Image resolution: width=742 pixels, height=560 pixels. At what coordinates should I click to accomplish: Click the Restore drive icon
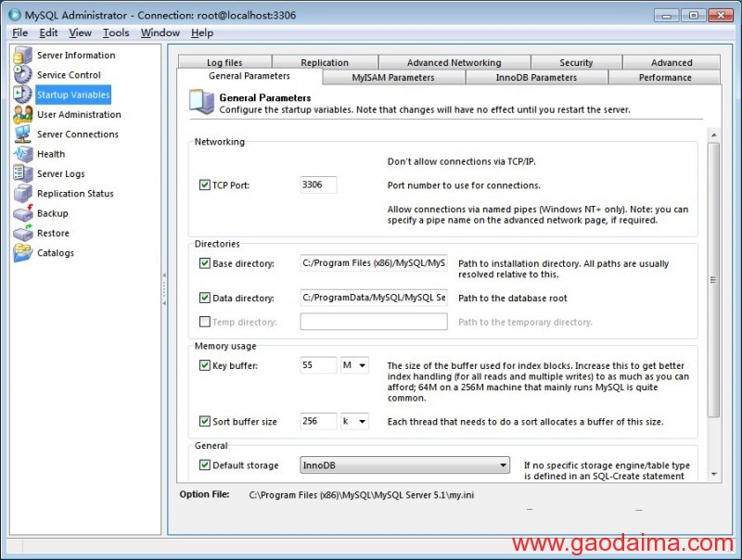[x=22, y=233]
